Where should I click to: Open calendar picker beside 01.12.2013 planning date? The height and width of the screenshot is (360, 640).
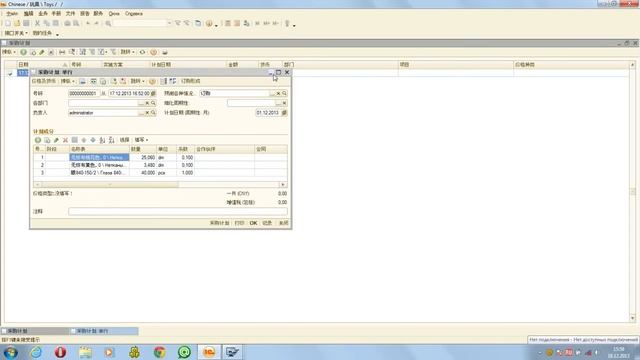(x=284, y=113)
